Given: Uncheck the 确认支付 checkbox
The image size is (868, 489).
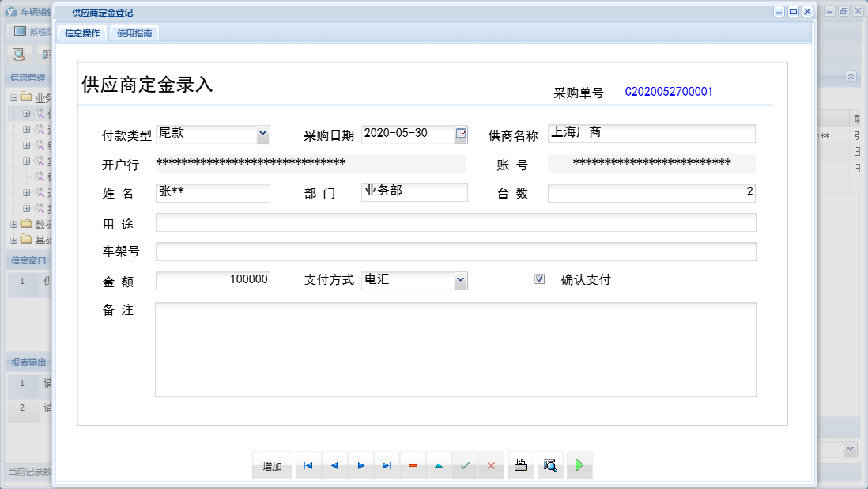Looking at the screenshot, I should click(x=539, y=279).
